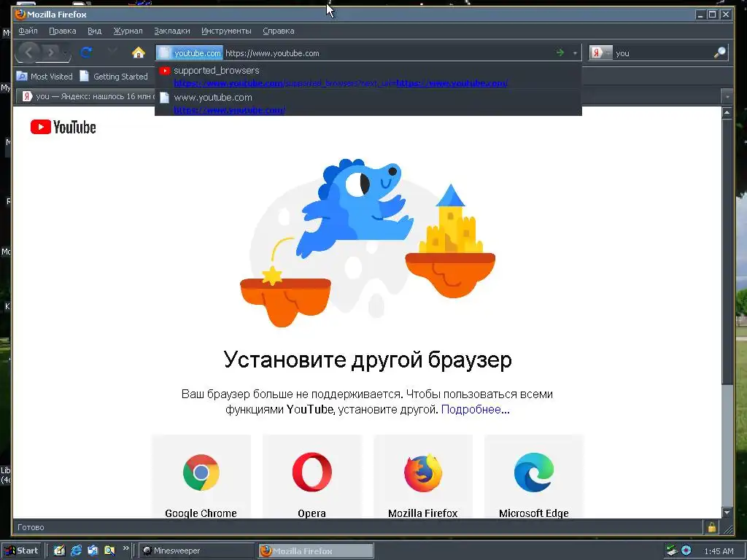Click the round blue tray icon

tap(686, 551)
